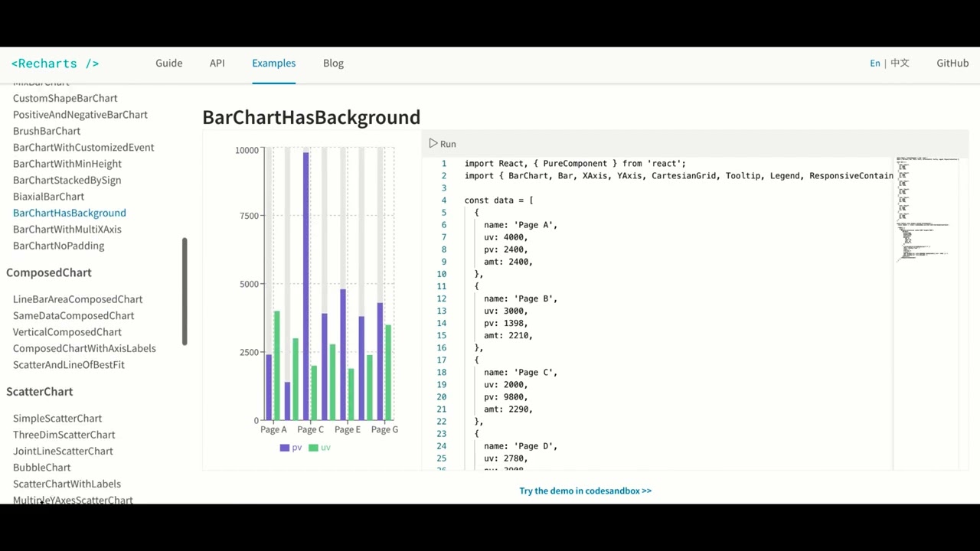This screenshot has width=980, height=551.
Task: Click the tall purple Page C bar
Action: (x=306, y=286)
